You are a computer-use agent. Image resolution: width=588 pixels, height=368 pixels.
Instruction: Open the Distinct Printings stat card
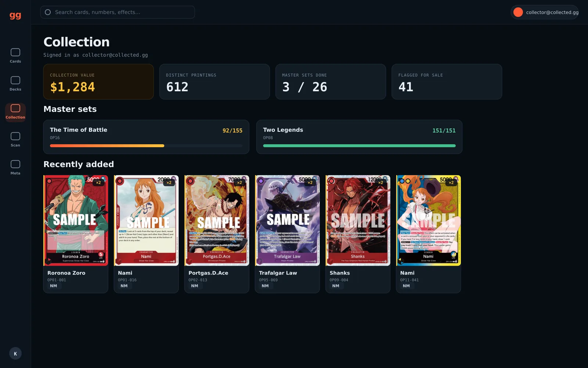tap(215, 82)
